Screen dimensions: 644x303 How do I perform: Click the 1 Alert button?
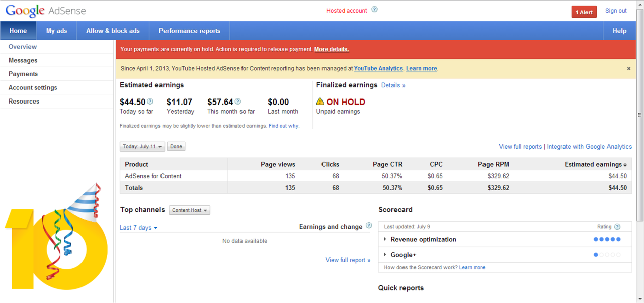(584, 12)
